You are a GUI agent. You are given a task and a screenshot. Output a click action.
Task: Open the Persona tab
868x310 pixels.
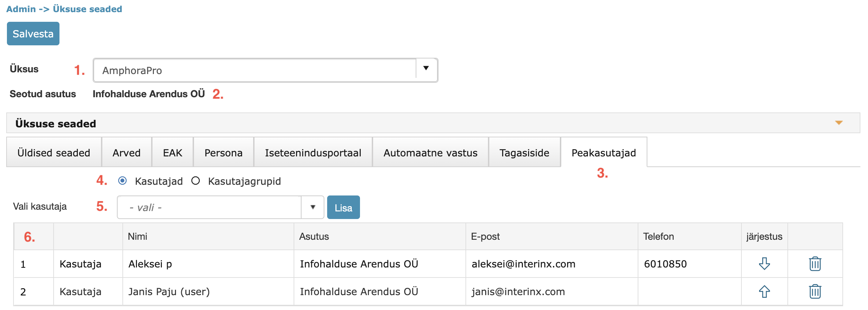coord(223,153)
